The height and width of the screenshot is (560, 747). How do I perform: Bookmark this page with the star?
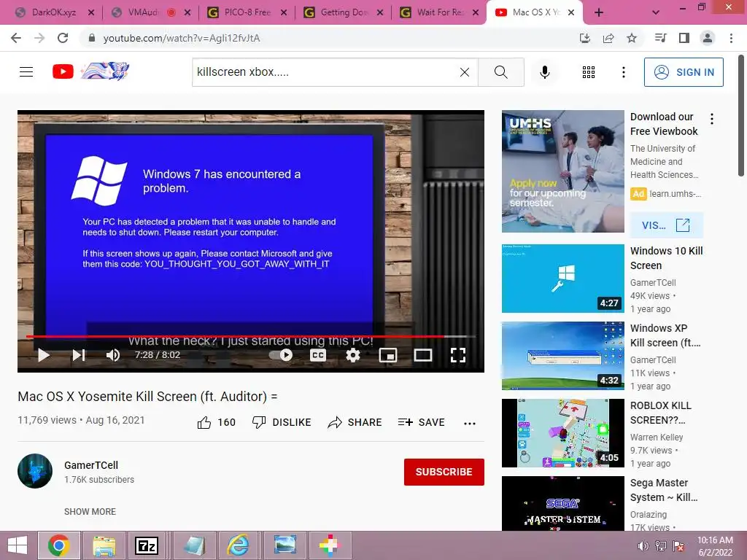[632, 38]
